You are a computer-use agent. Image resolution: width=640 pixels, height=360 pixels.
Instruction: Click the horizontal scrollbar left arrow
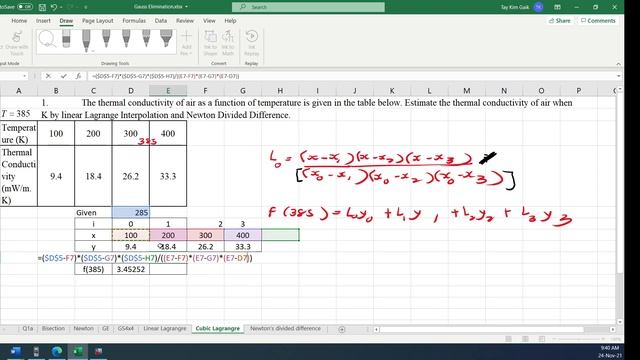376,329
